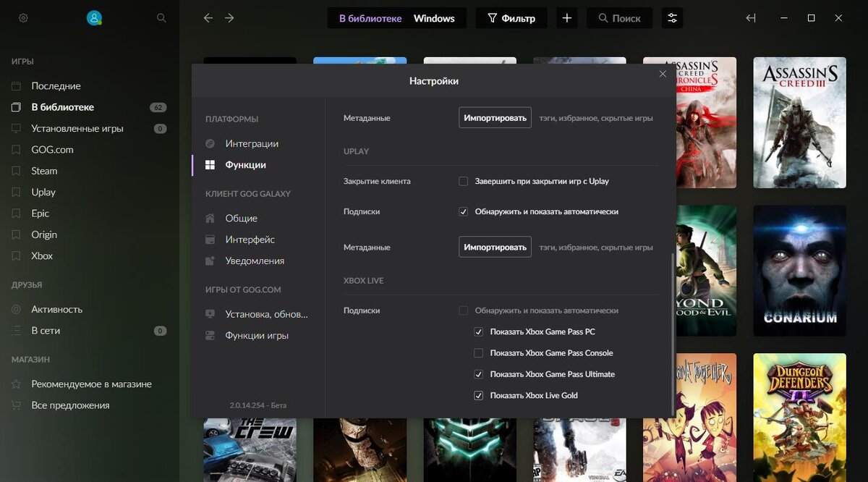Click the settings dialog vertical scrollbar
868x482 pixels.
(673, 333)
